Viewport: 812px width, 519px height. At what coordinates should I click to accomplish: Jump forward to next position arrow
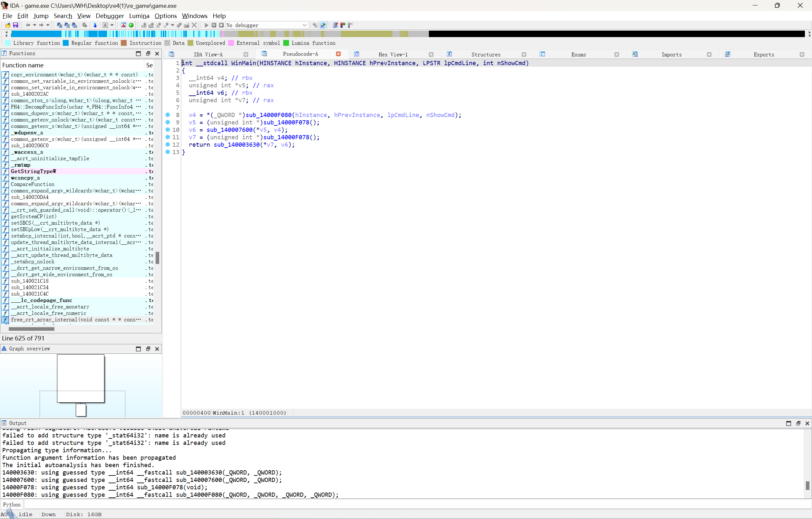tap(41, 25)
